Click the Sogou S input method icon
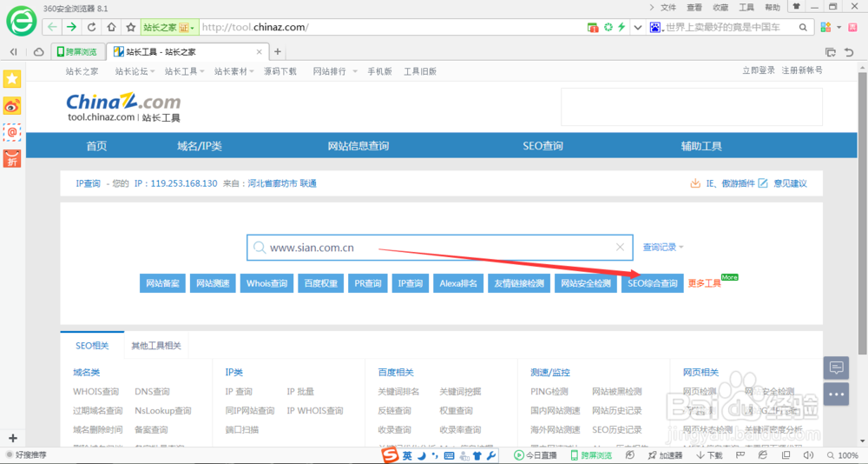The image size is (868, 464). pos(391,455)
